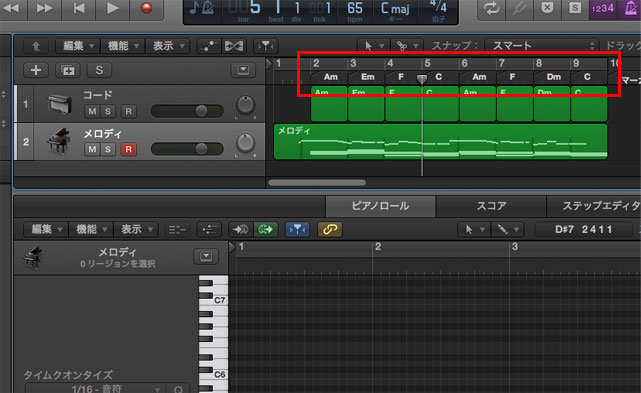641x393 pixels.
Task: Toggle the global solo S button in track header
Action: point(99,70)
